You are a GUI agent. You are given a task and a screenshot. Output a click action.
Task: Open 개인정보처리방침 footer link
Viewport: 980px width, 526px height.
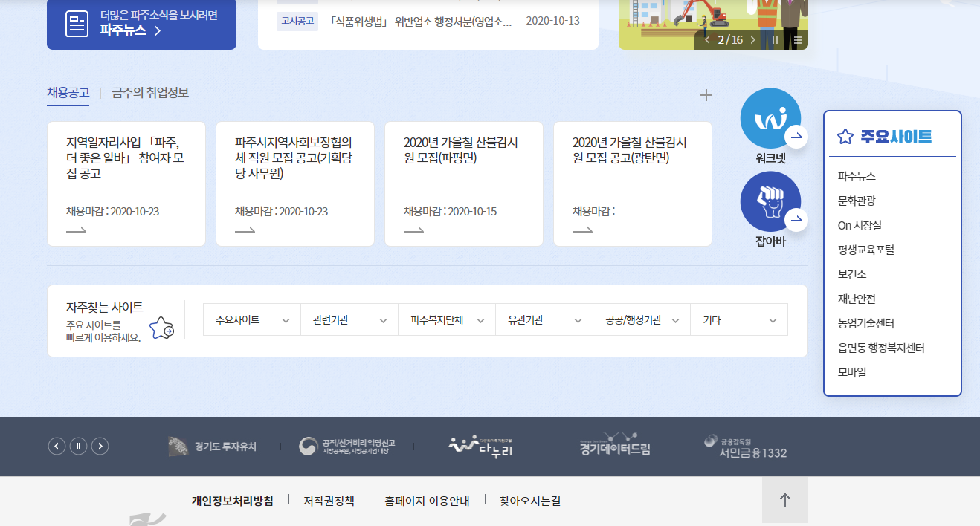pyautogui.click(x=233, y=501)
